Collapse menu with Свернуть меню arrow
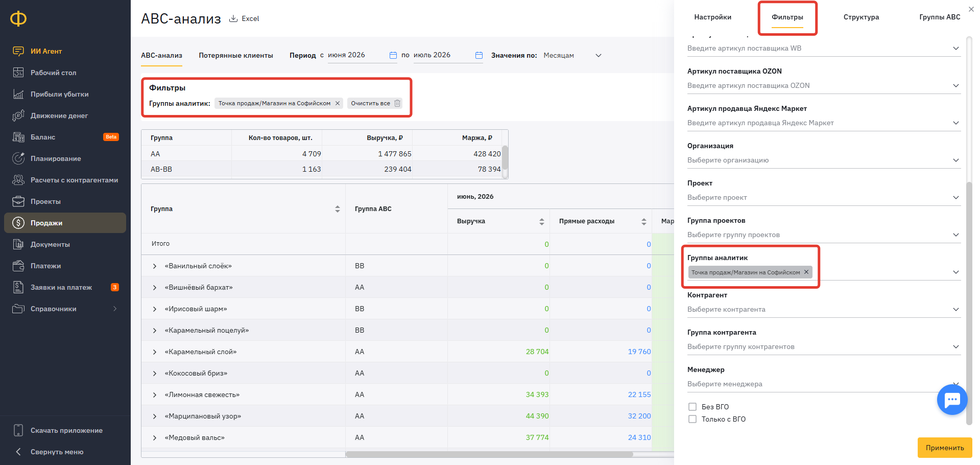Viewport: 980px width, 465px height. click(18, 452)
